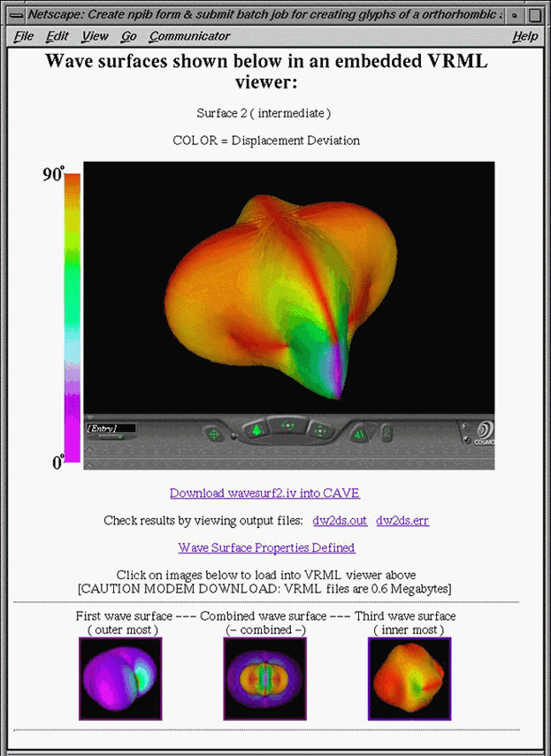
Task: Load the combined wave surface thumbnail
Action: [265, 679]
